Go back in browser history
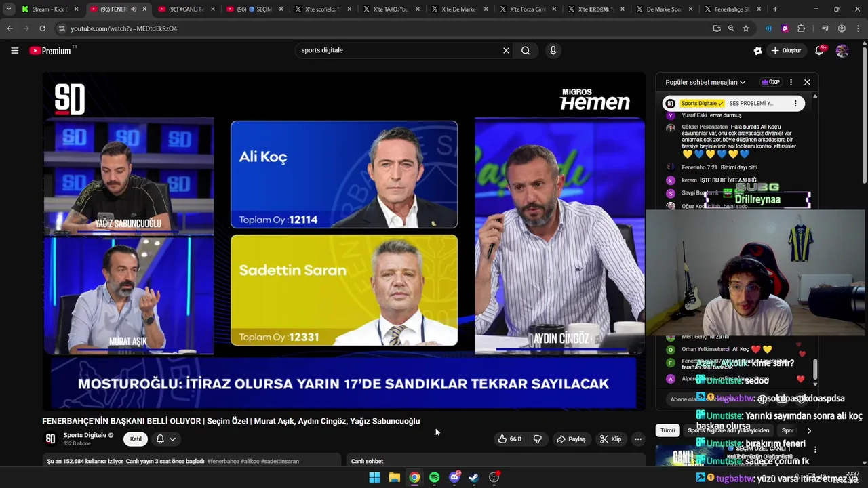Viewport: 868px width, 488px height. coord(9,28)
